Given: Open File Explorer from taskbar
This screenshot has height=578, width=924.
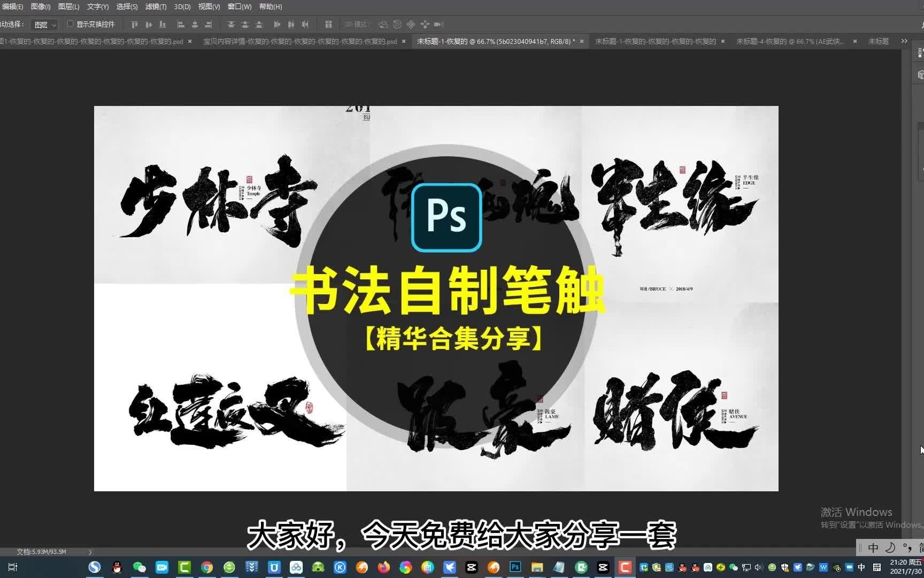Looking at the screenshot, I should [537, 567].
